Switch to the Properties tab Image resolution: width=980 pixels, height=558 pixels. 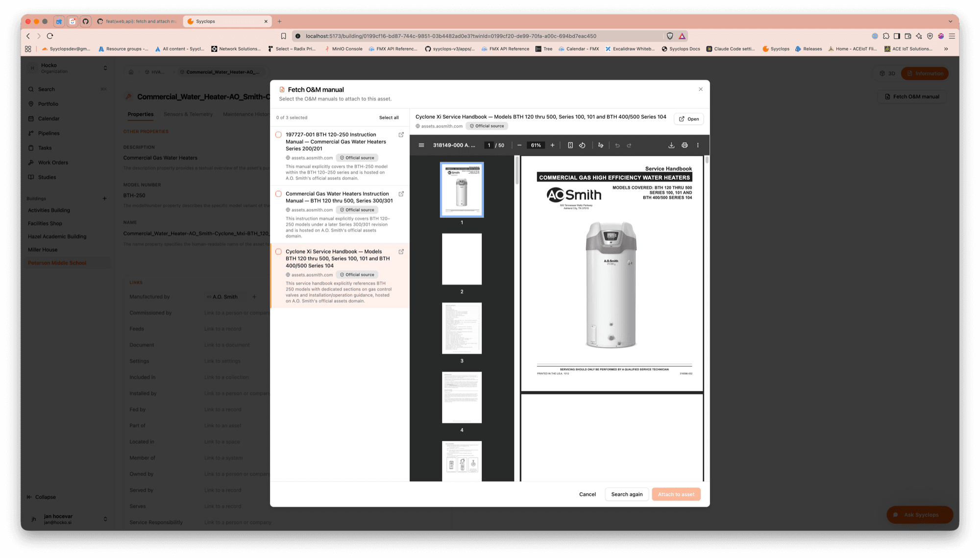tap(141, 115)
